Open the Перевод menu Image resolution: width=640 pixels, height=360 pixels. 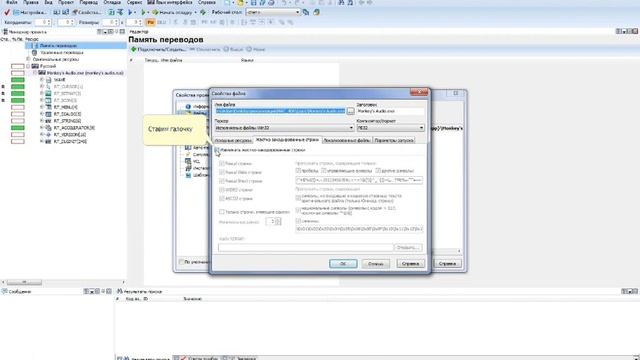pyautogui.click(x=89, y=2)
